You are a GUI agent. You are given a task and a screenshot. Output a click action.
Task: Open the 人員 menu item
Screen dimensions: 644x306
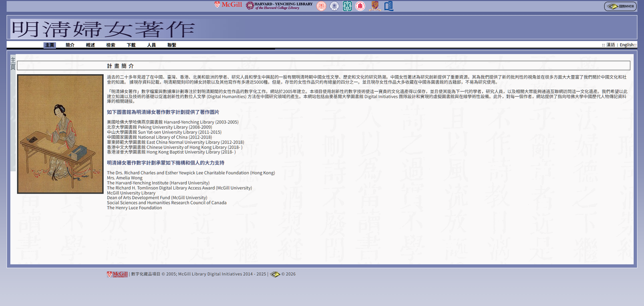152,45
